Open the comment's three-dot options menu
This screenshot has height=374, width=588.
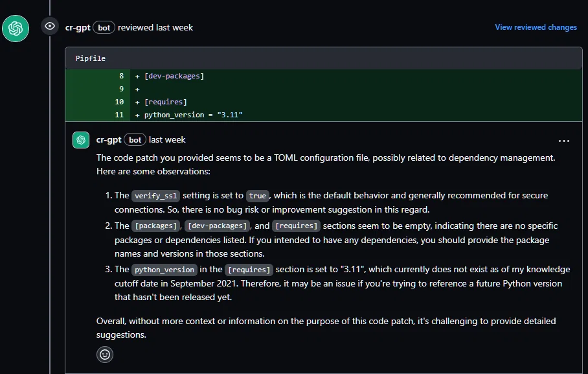pyautogui.click(x=563, y=141)
